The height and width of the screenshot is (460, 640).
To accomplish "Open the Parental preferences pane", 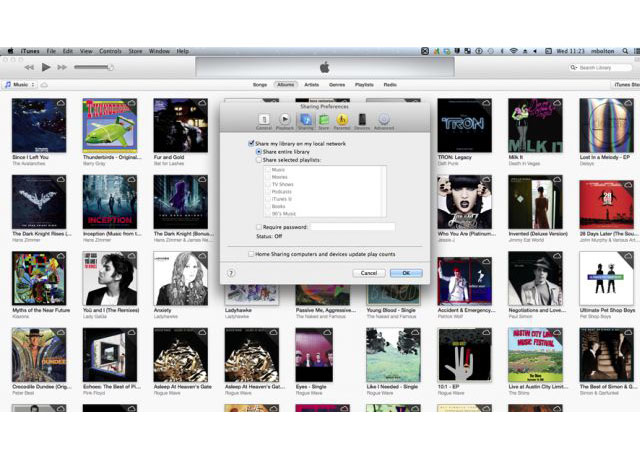I will pyautogui.click(x=342, y=122).
